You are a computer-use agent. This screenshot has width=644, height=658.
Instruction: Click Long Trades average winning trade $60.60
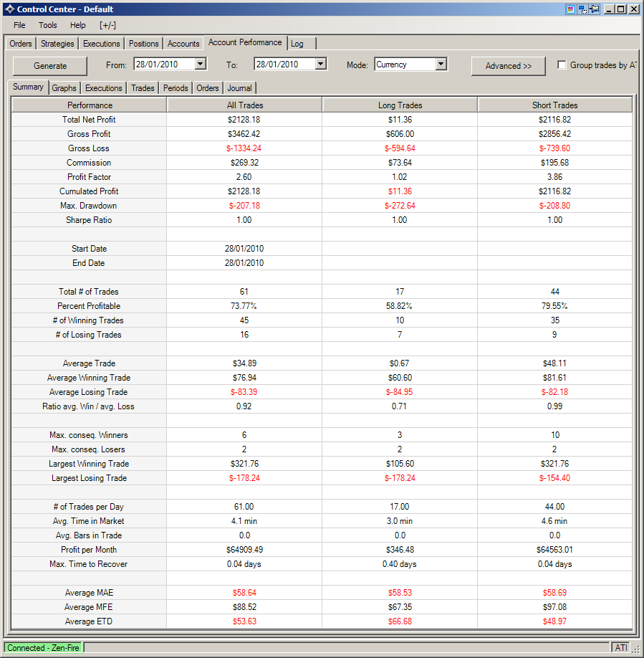pos(400,378)
